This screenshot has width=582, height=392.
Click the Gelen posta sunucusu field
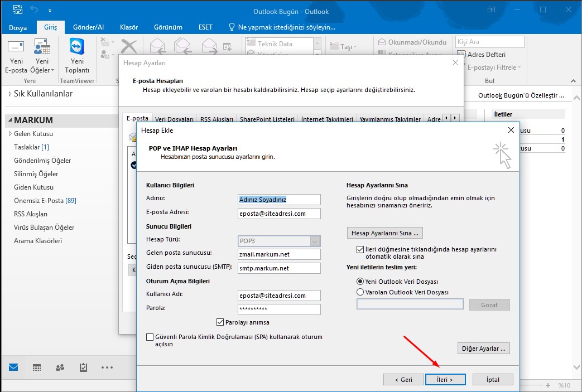click(x=279, y=254)
